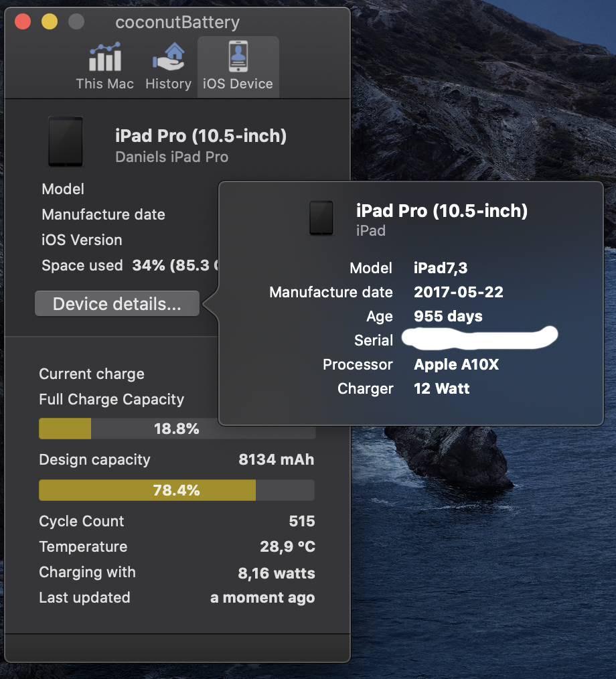Screen dimensions: 616x679
Task: Click the 'iPad7,3' model value
Action: (441, 268)
